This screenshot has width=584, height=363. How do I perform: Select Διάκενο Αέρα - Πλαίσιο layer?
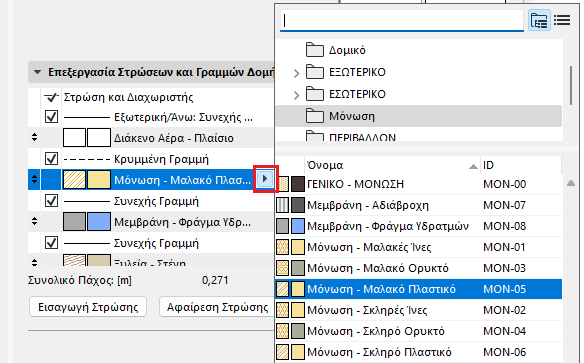[x=151, y=138]
